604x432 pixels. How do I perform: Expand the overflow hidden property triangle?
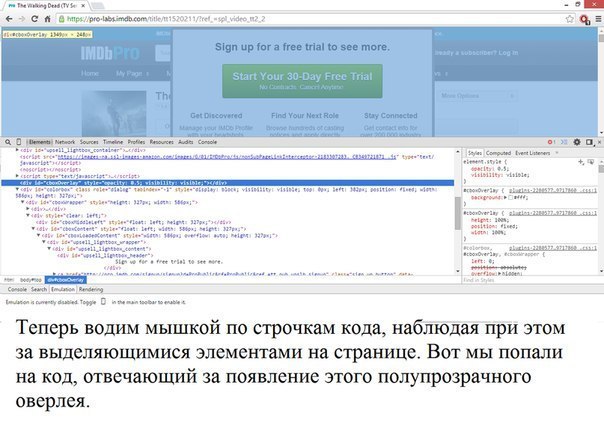click(500, 274)
